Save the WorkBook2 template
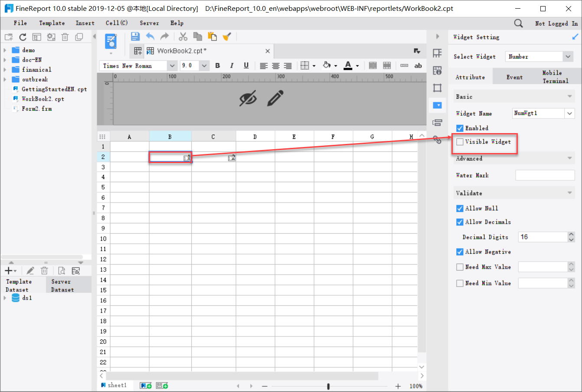 135,36
